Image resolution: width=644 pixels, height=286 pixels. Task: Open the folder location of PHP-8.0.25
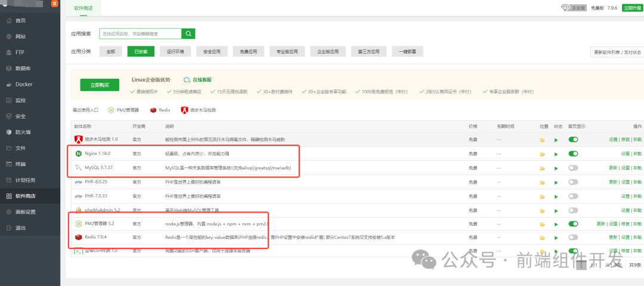(542, 182)
